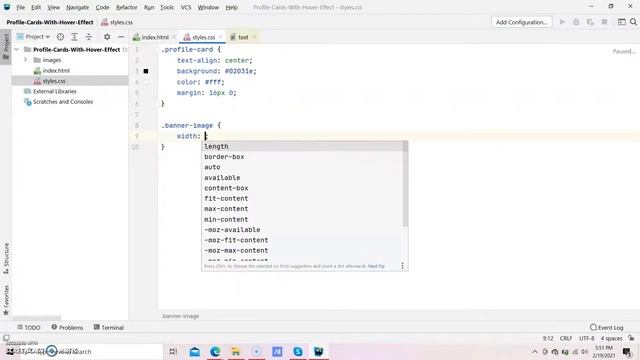Click the '4 spaces' indent setting
Image resolution: width=640 pixels, height=360 pixels.
[x=611, y=338]
